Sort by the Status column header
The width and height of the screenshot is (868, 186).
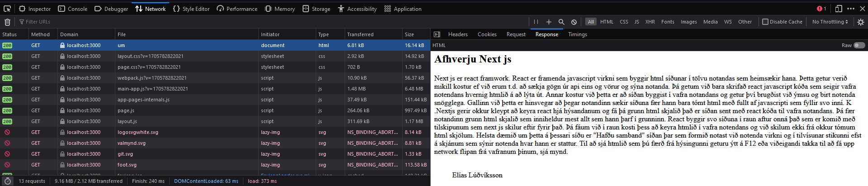tap(14, 34)
